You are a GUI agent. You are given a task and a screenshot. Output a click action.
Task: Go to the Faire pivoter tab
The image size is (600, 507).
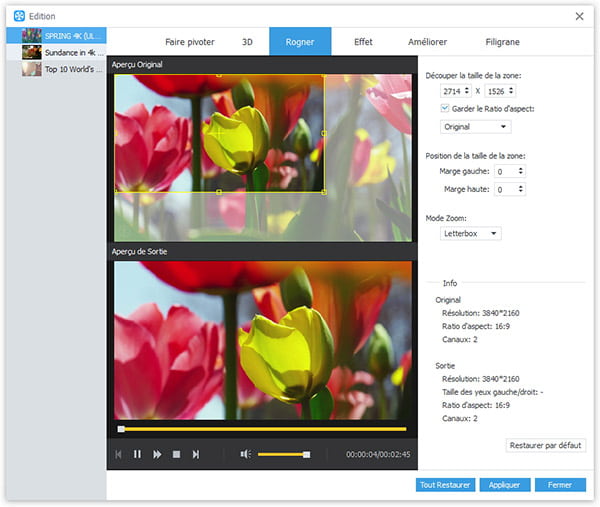click(190, 42)
